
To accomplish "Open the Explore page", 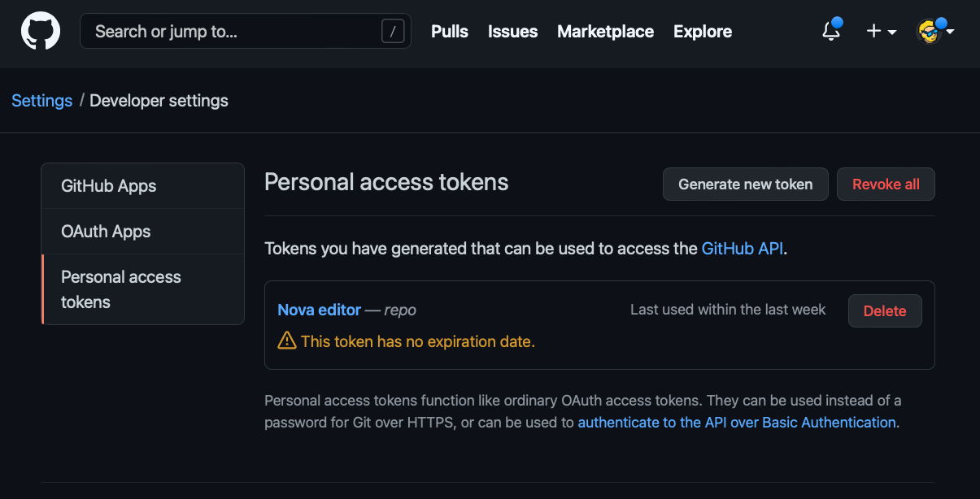I will pos(702,32).
